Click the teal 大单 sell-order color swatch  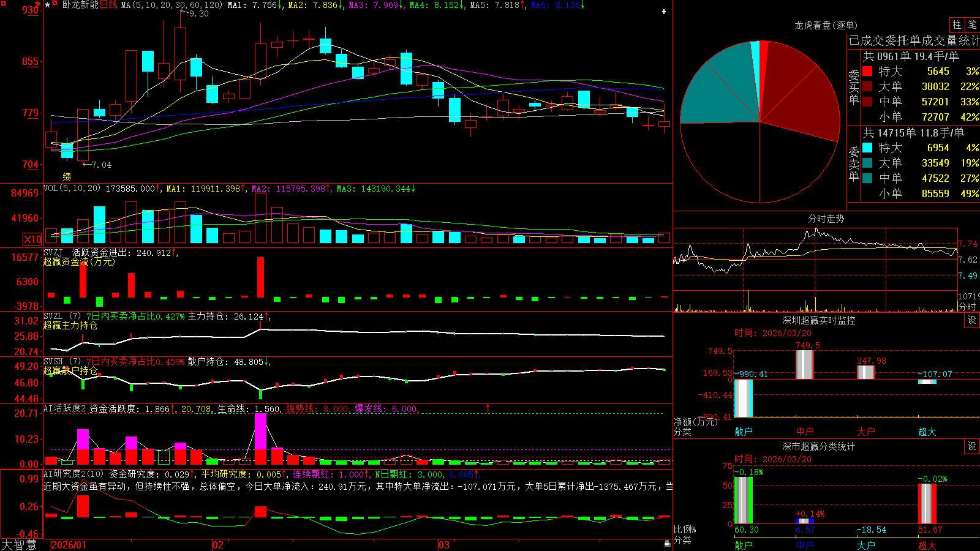[867, 163]
